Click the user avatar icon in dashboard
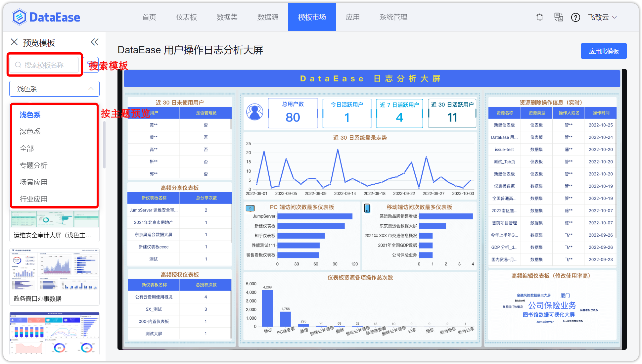The height and width of the screenshot is (364, 642). click(x=254, y=112)
